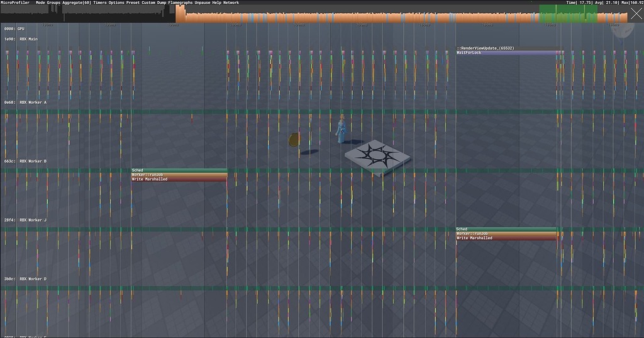Open the Timers menu

point(100,3)
